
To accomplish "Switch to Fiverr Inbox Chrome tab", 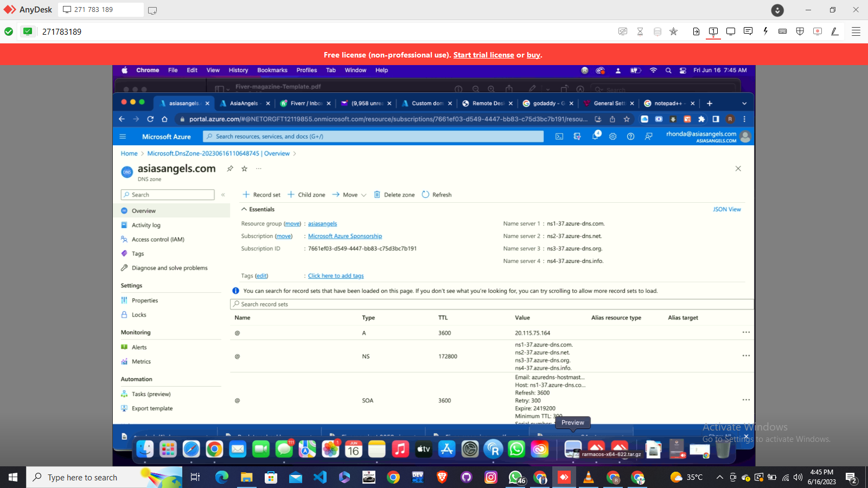I will coord(304,104).
